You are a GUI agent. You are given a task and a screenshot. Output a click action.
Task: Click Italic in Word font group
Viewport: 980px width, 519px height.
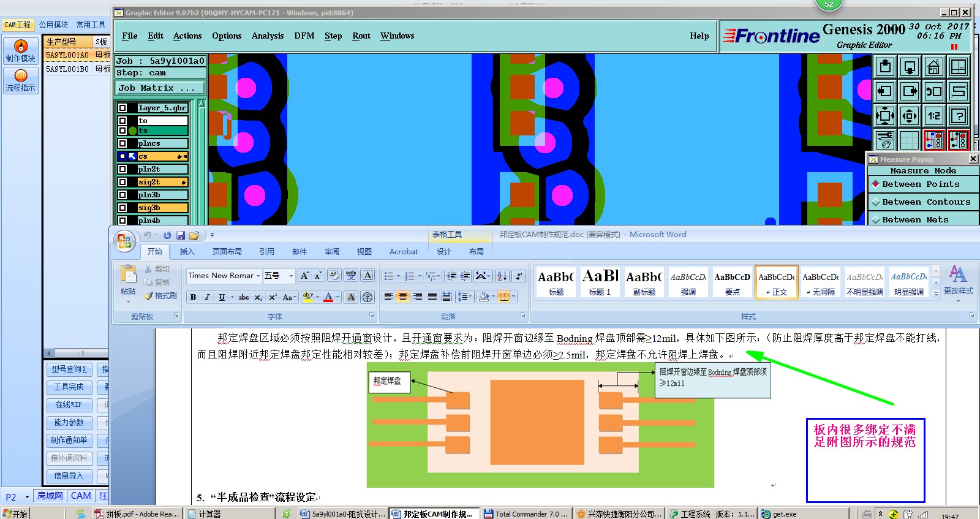pyautogui.click(x=207, y=297)
